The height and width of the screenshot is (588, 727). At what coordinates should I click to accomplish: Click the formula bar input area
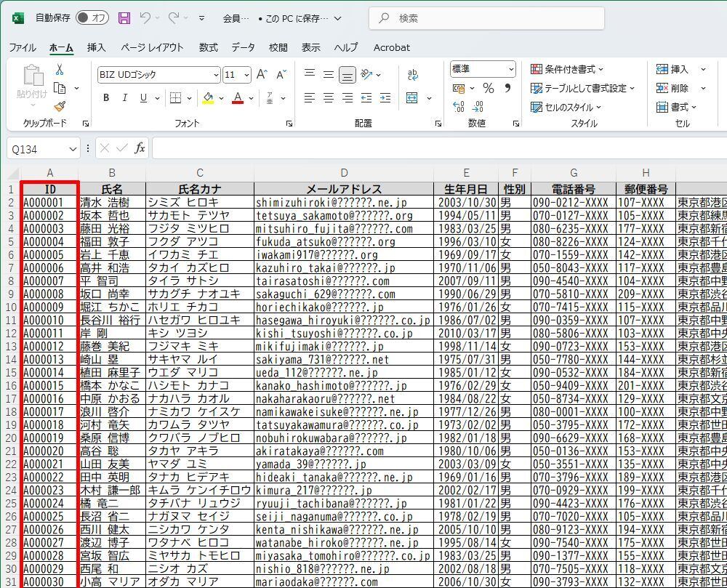(439, 148)
